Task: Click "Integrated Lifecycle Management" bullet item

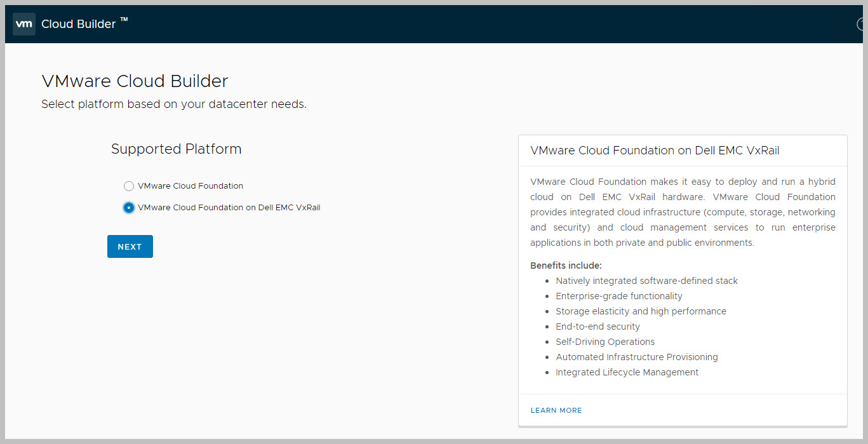Action: (627, 372)
